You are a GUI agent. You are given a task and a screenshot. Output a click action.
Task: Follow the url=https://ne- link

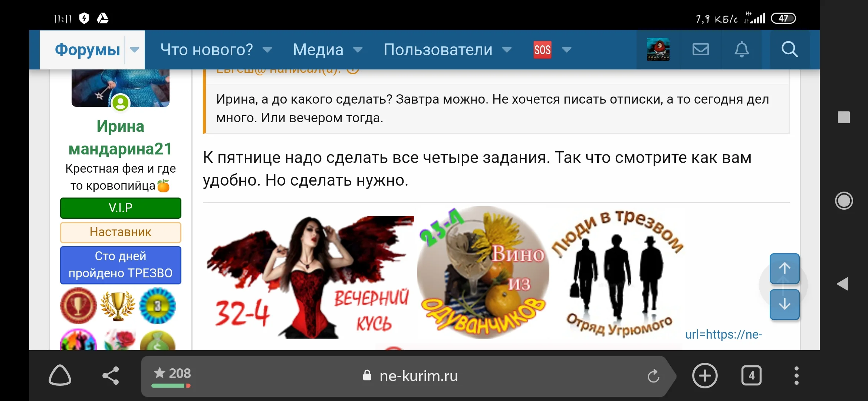[724, 335]
